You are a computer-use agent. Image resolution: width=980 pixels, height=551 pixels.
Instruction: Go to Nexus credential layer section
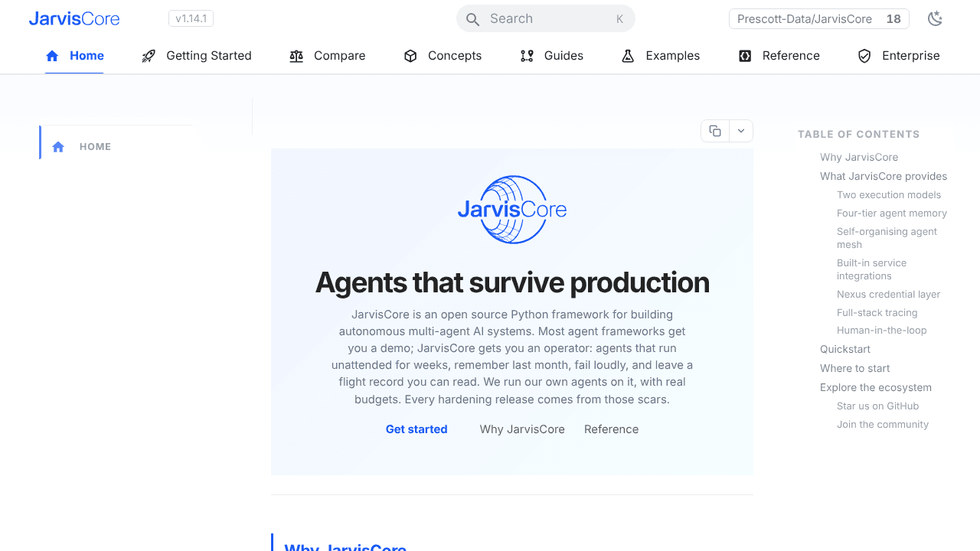(x=888, y=294)
